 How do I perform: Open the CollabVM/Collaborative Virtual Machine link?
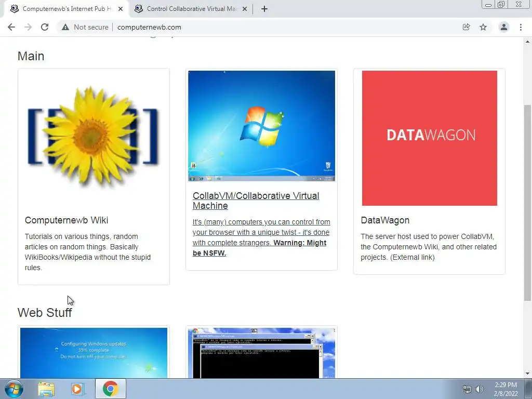pos(256,201)
